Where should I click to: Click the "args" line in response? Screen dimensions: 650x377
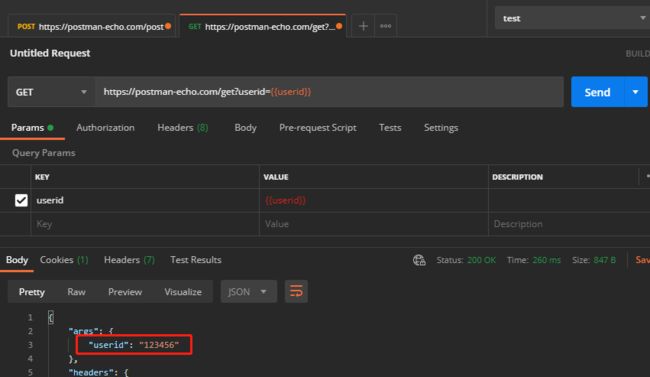(91, 331)
